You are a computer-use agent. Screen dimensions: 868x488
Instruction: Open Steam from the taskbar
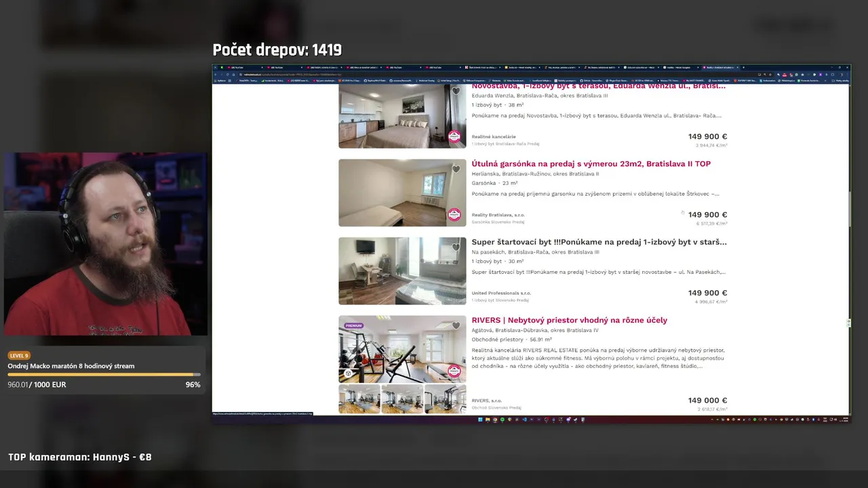pos(575,420)
